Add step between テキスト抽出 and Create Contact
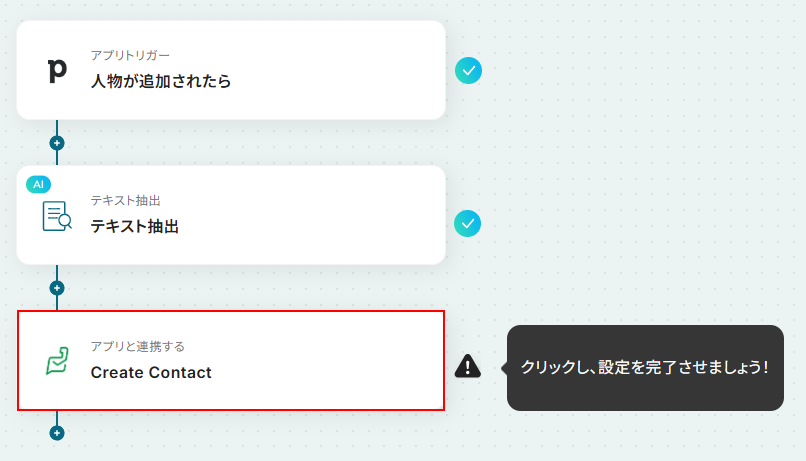 pos(57,288)
